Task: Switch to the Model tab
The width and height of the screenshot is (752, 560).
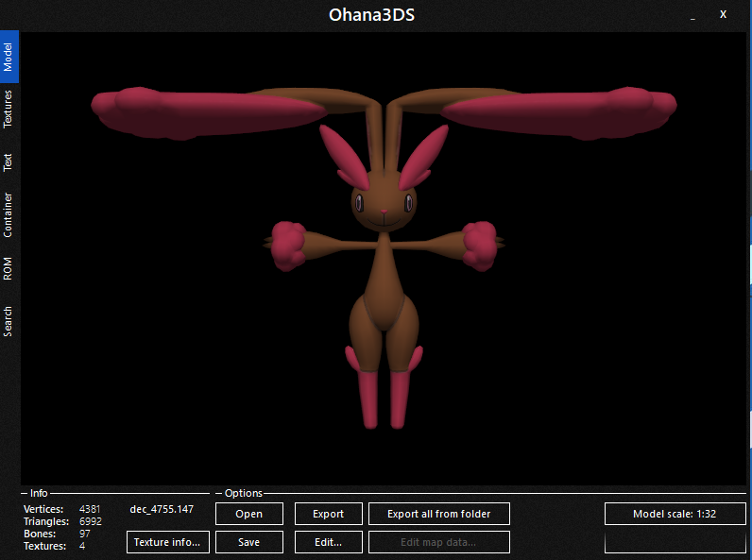Action: [x=9, y=57]
